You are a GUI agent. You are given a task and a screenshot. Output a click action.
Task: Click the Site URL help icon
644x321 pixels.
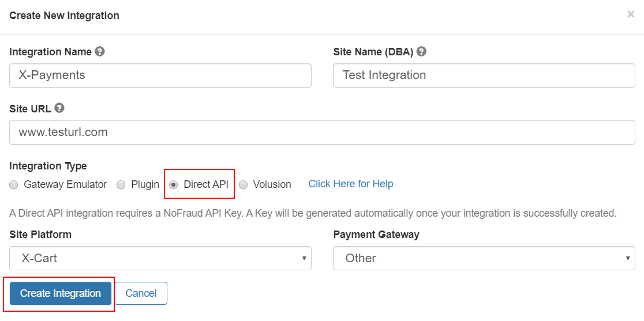(x=59, y=108)
